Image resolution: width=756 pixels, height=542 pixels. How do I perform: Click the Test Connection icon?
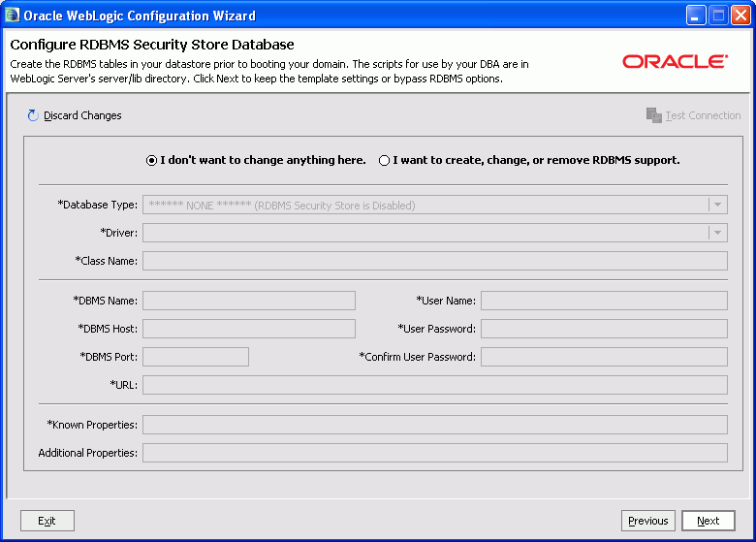click(654, 115)
